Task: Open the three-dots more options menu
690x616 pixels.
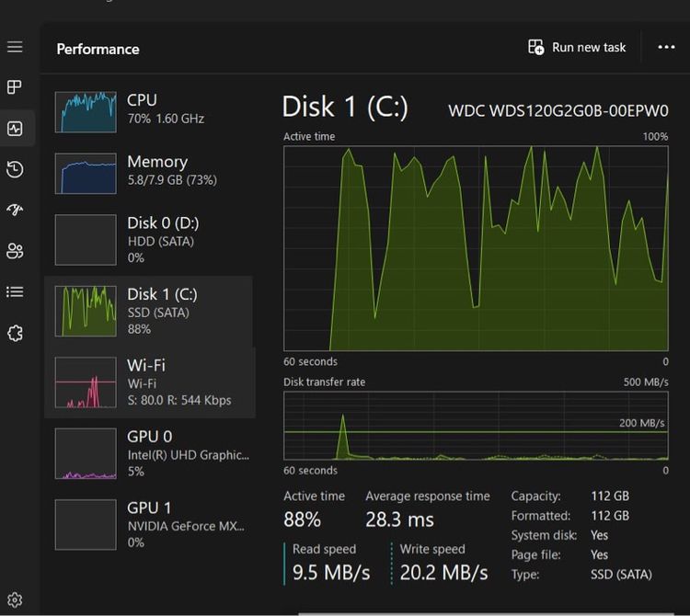Action: point(666,48)
